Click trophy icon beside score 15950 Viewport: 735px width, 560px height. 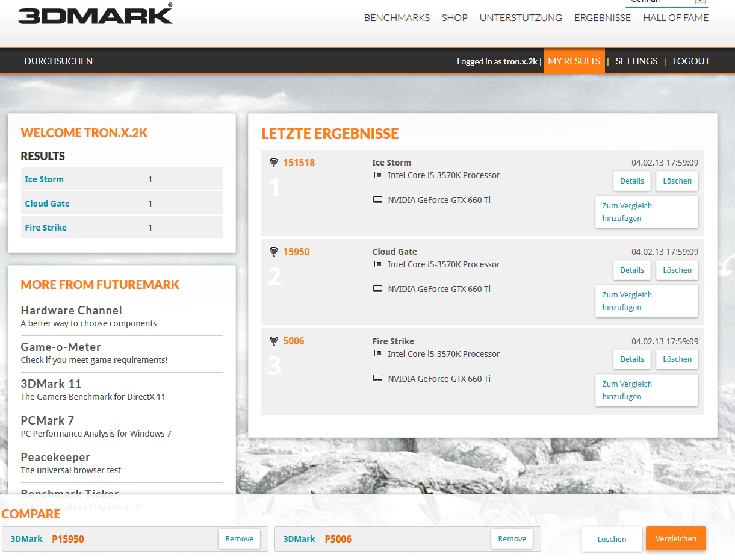[x=274, y=252]
